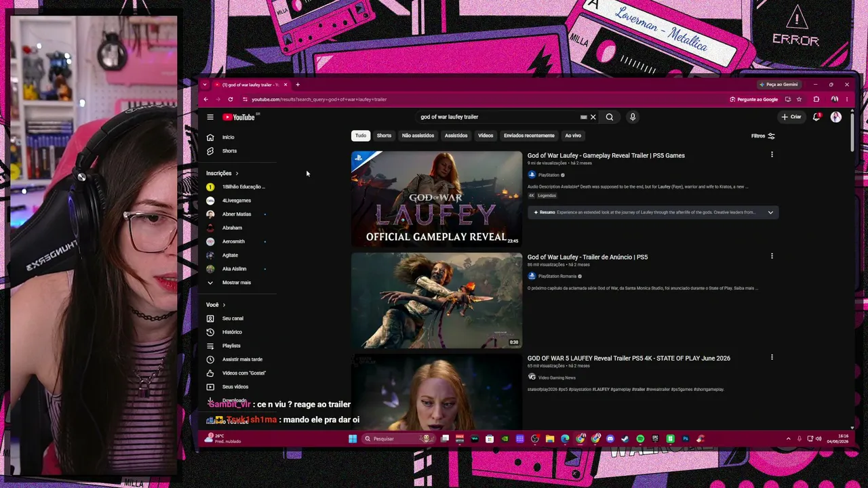Open the YouTube hamburger guide menu
The image size is (868, 488).
pos(210,117)
